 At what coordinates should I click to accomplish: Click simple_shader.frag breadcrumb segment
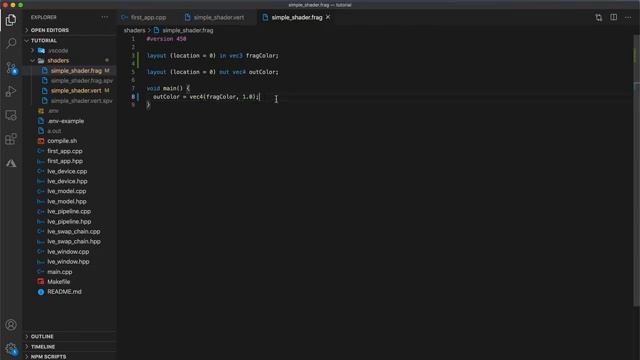[x=188, y=30]
